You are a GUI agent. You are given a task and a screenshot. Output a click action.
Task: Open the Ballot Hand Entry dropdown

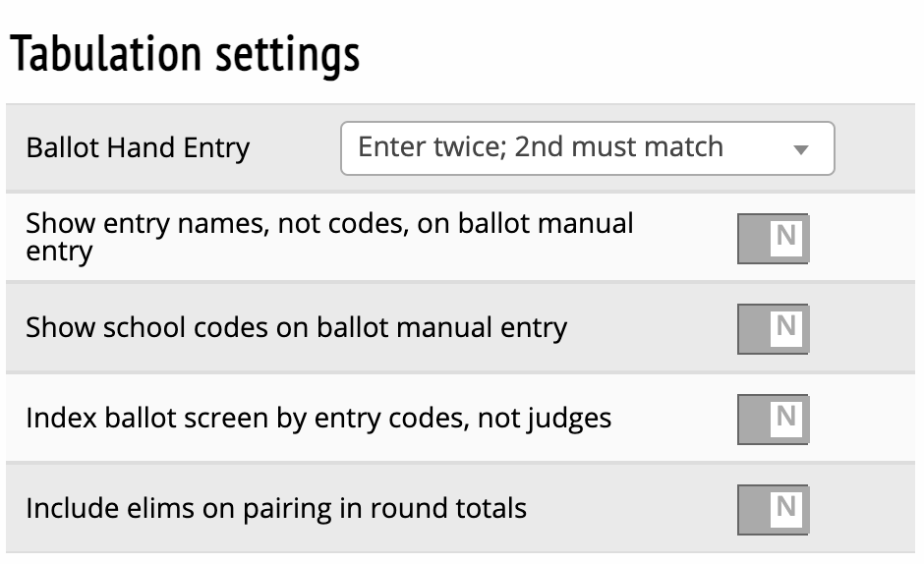[x=587, y=148]
